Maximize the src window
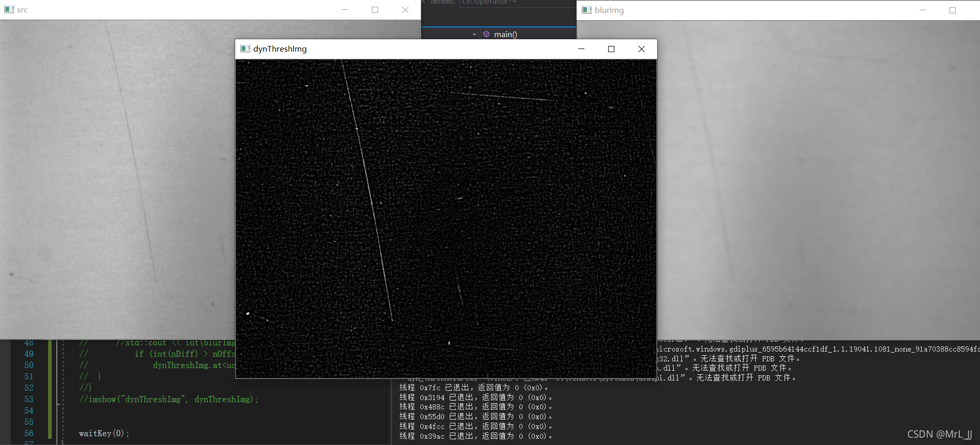 375,10
